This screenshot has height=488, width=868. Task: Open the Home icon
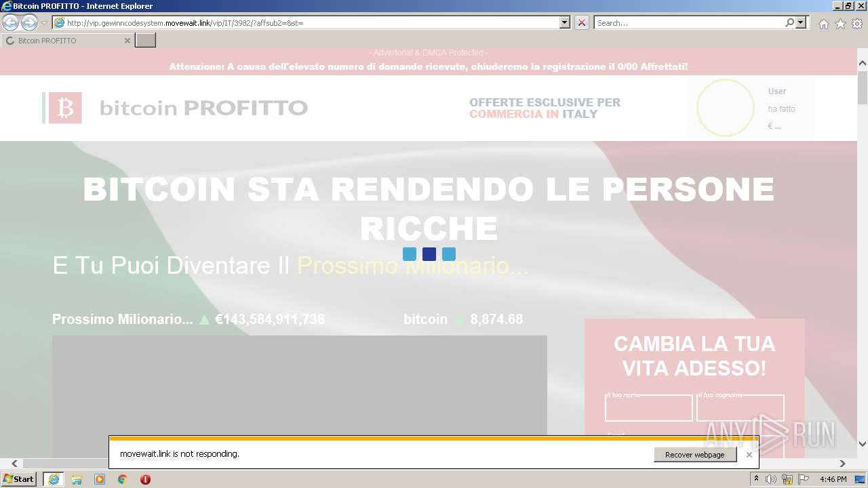coord(823,24)
